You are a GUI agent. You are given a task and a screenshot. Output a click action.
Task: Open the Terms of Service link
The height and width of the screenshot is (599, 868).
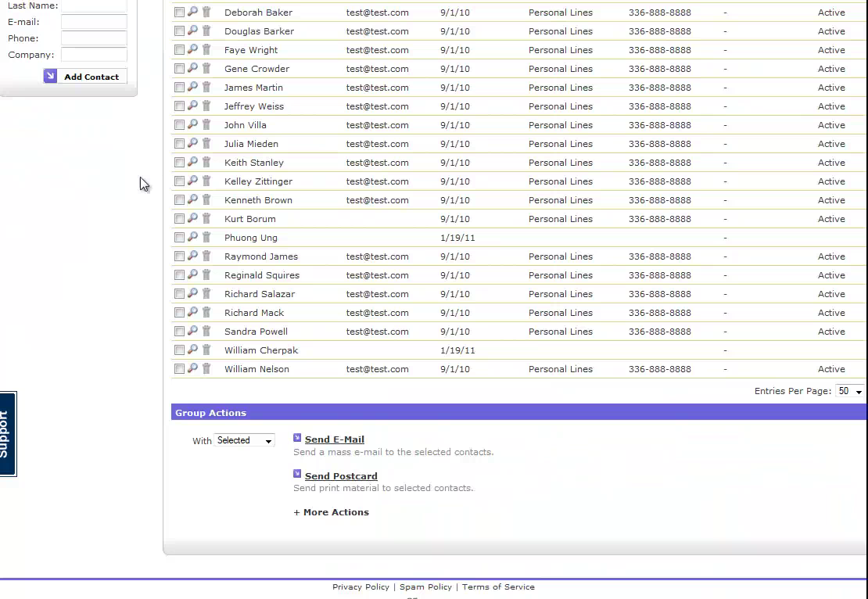(x=498, y=586)
